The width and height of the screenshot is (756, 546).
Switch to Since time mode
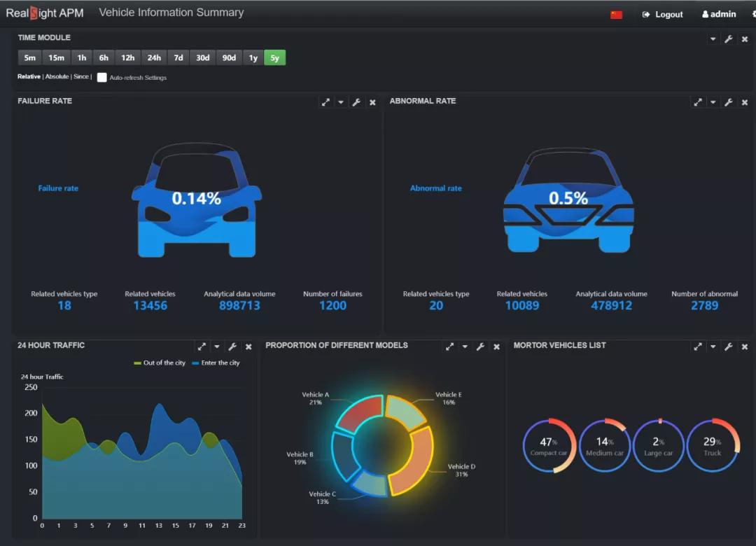[x=81, y=76]
